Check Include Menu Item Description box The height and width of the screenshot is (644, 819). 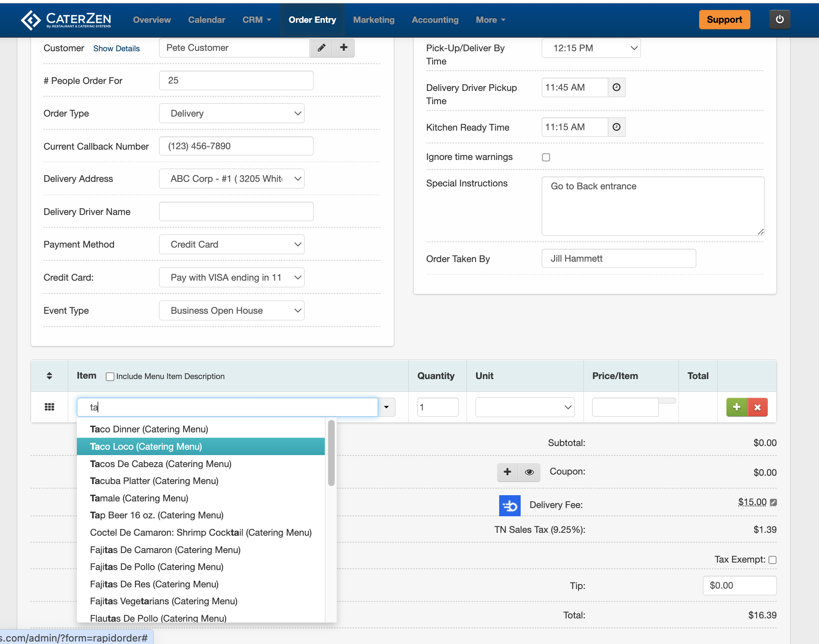110,377
